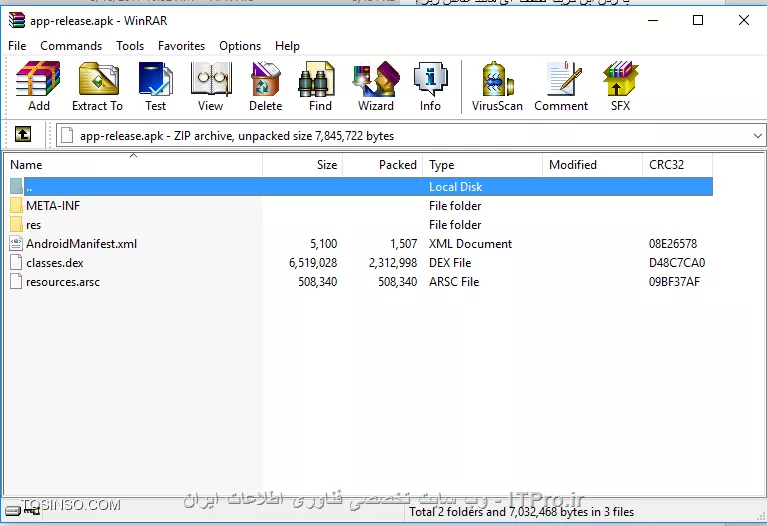
Task: Open the File menu
Action: point(17,46)
